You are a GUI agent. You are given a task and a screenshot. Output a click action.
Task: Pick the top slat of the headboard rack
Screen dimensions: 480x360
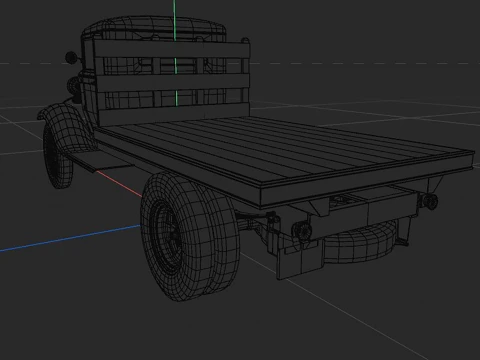point(172,50)
